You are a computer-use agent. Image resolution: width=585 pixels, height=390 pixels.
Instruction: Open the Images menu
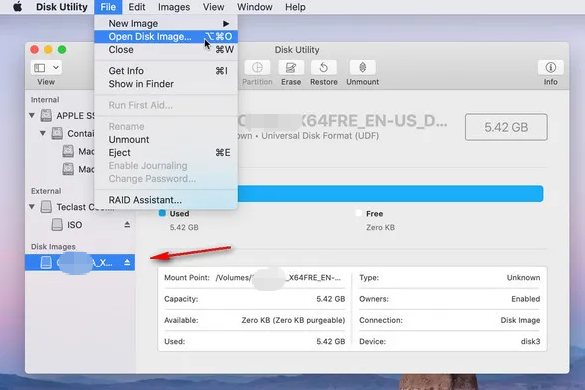174,7
